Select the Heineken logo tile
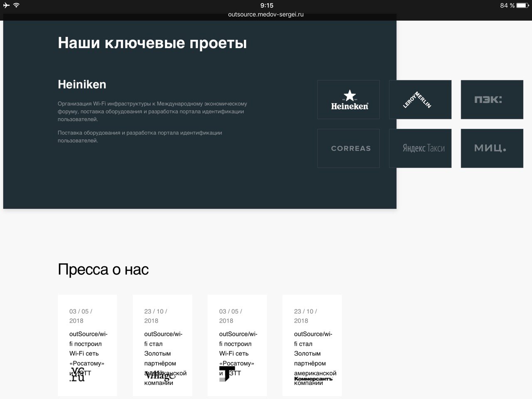 click(x=348, y=100)
